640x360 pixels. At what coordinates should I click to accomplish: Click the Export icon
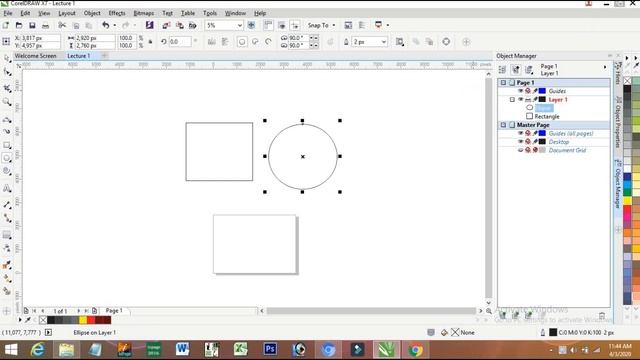click(x=179, y=25)
